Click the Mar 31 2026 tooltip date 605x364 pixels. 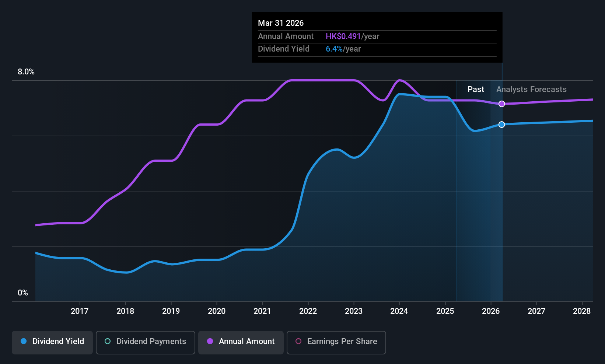pos(281,23)
